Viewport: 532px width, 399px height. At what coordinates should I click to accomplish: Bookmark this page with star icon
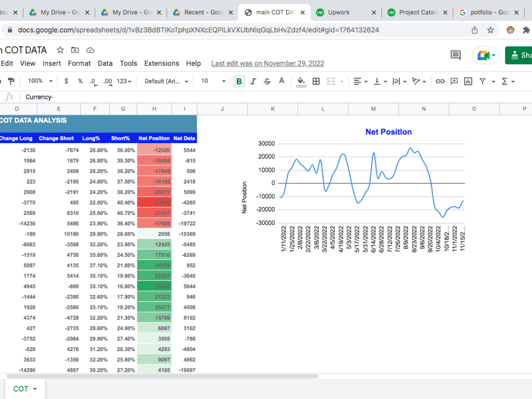click(491, 30)
